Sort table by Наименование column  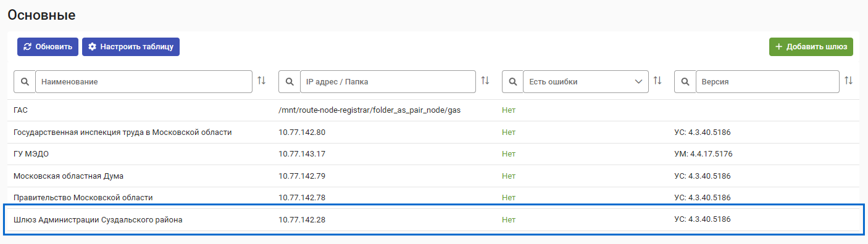[261, 81]
